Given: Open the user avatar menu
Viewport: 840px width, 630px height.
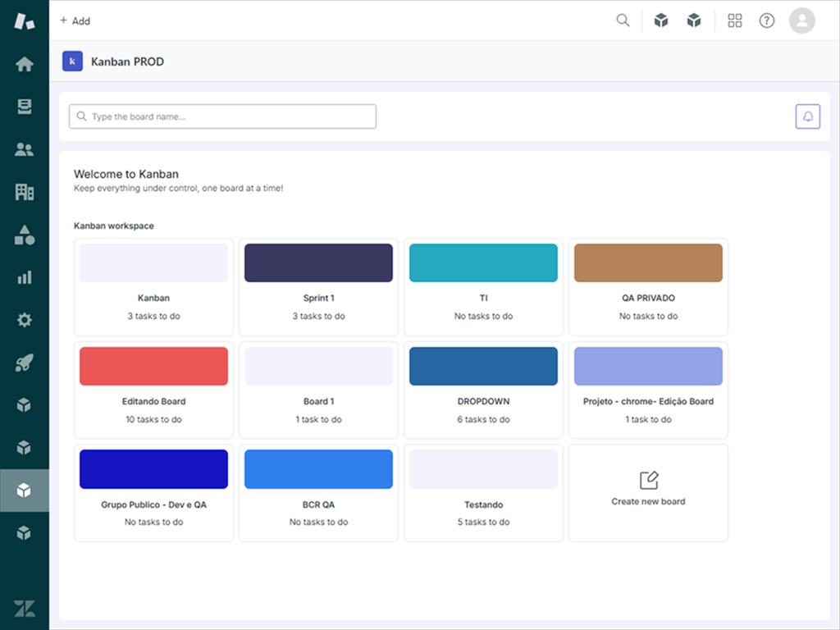Looking at the screenshot, I should [802, 20].
